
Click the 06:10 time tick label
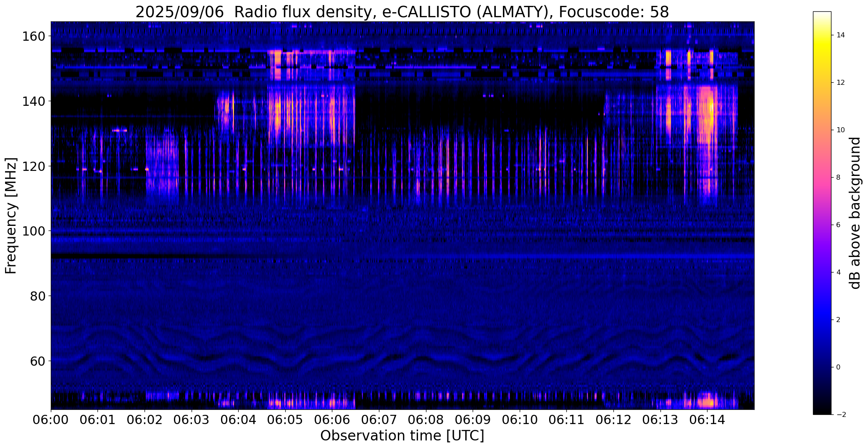click(520, 420)
